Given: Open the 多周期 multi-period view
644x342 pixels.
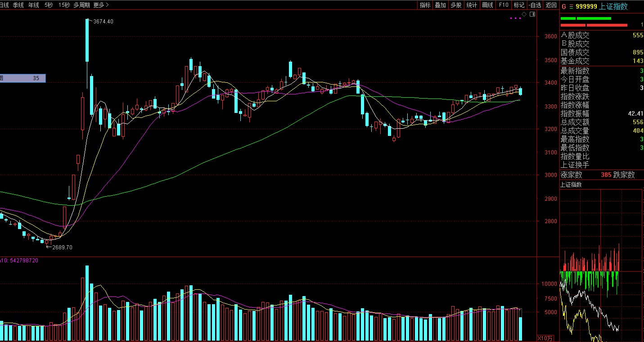Looking at the screenshot, I should click(82, 5).
